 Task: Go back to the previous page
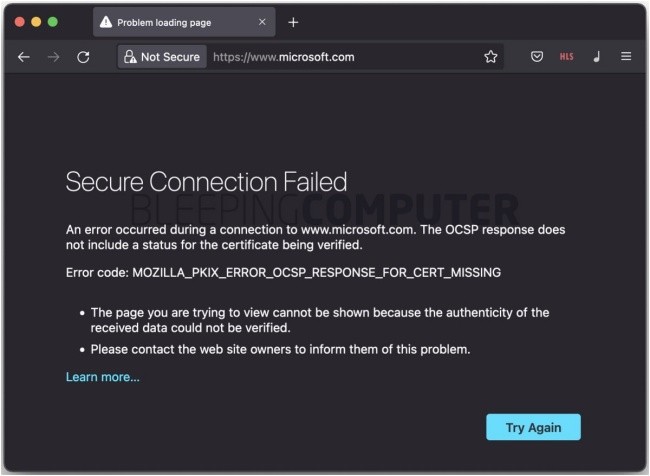[24, 57]
